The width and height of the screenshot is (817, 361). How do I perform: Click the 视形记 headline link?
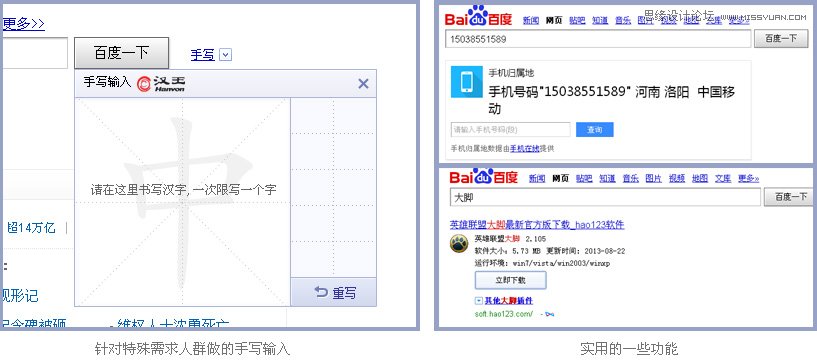tap(21, 296)
